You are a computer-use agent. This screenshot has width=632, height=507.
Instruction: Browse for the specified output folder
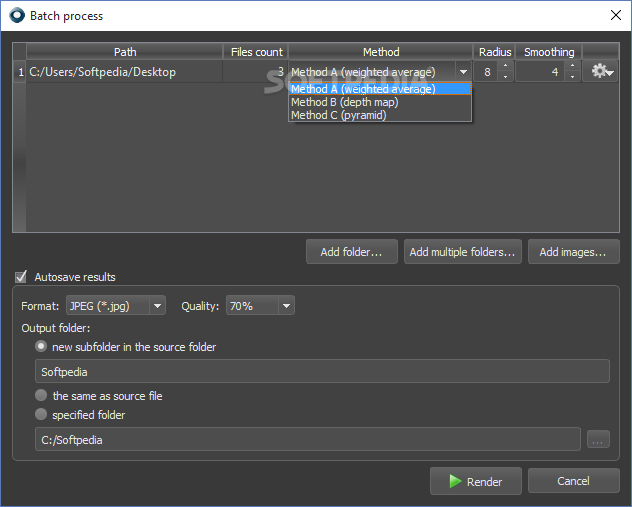(598, 440)
